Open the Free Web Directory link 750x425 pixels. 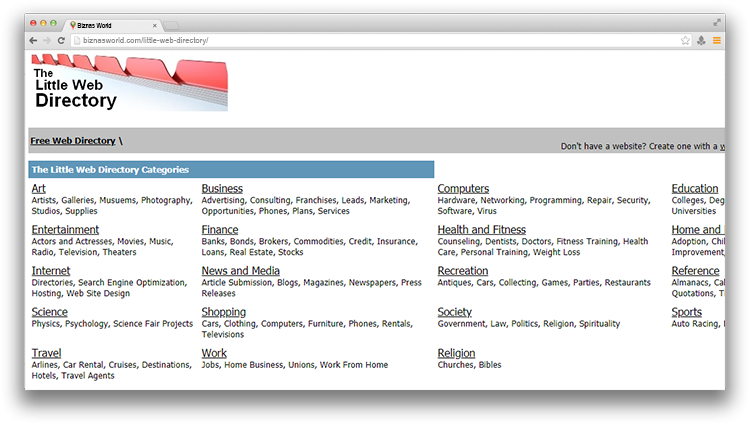click(73, 141)
